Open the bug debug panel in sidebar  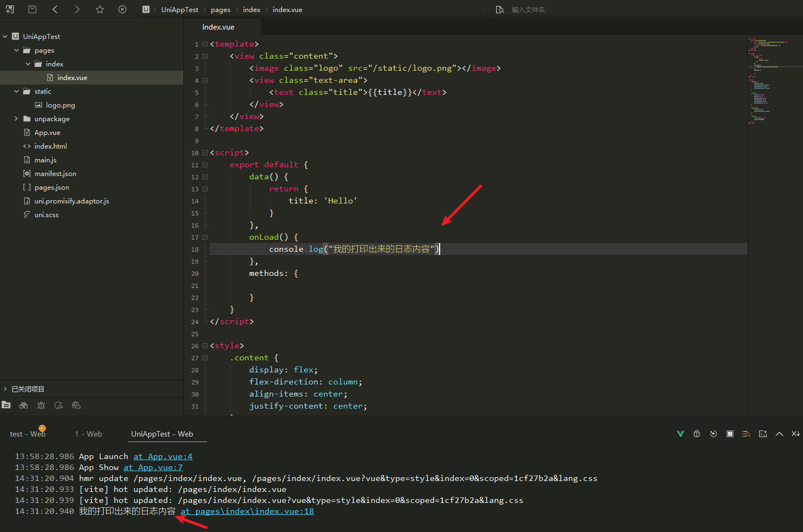click(41, 405)
